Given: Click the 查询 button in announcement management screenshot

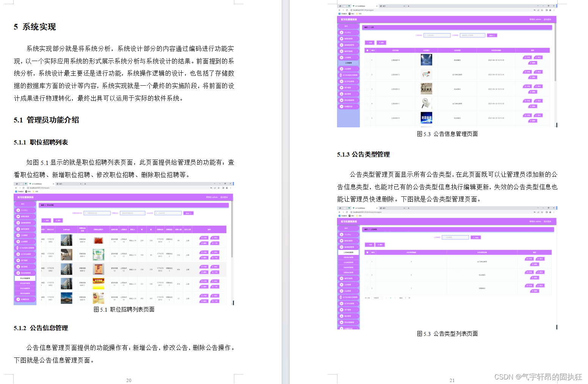Looking at the screenshot, I should [492, 35].
